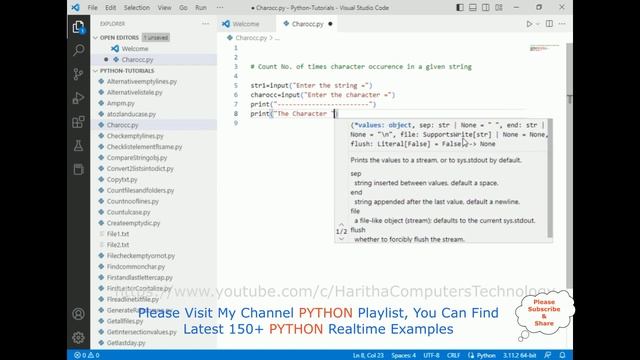Open Source Control view icon

[78, 74]
